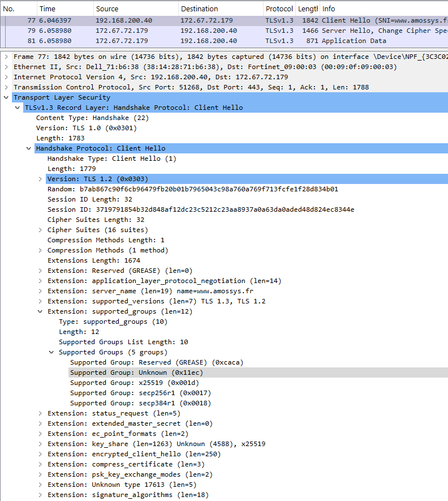The width and height of the screenshot is (448, 501).
Task: Expand the Cipher Suites (16 suites) node
Action: click(40, 230)
